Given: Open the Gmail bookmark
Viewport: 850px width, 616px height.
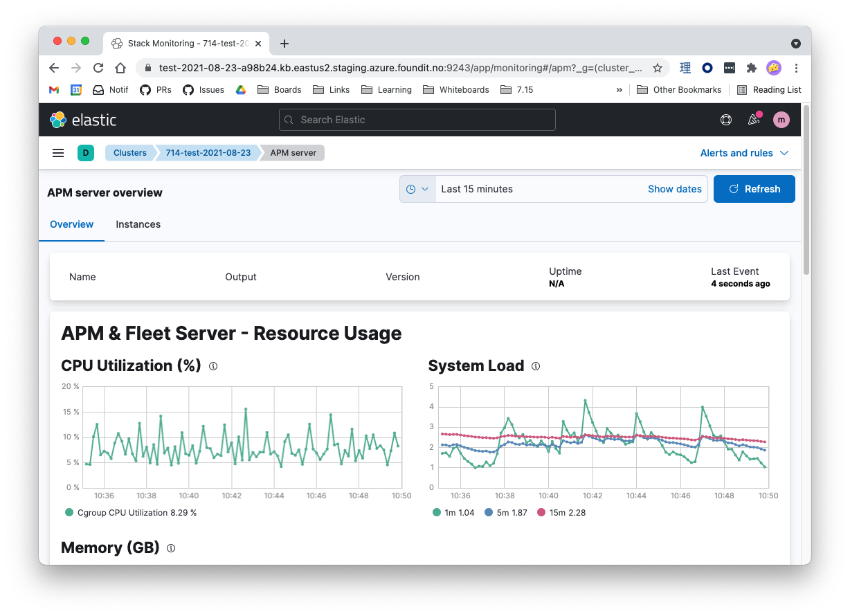Looking at the screenshot, I should tap(54, 90).
